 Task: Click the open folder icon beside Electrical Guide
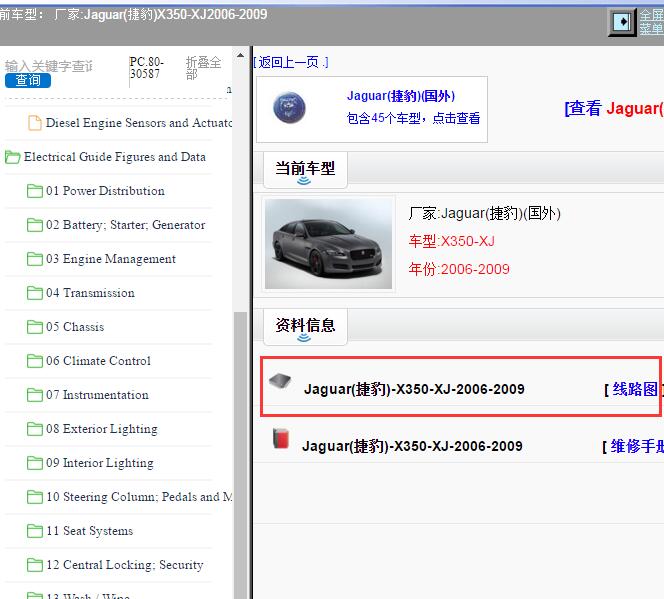coord(12,157)
